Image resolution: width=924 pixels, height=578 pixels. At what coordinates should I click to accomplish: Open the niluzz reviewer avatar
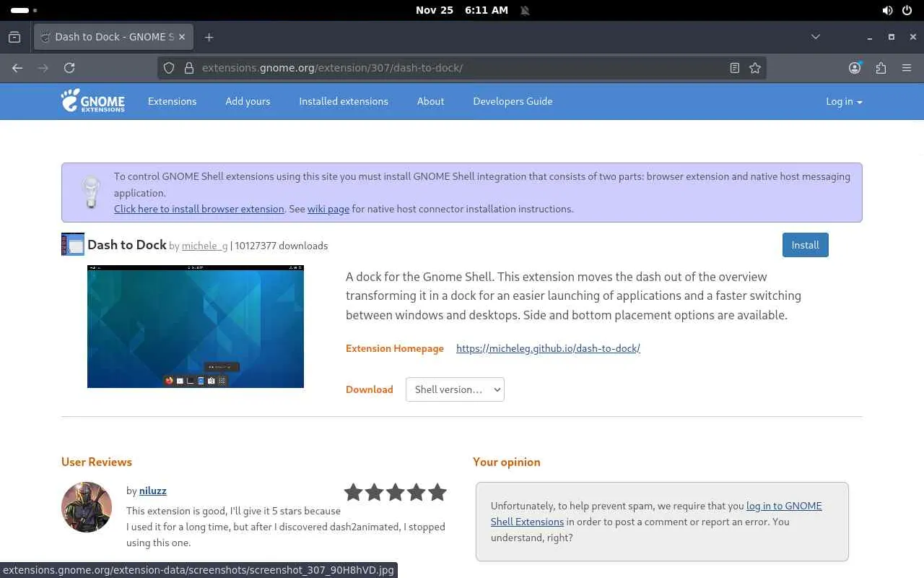point(87,507)
